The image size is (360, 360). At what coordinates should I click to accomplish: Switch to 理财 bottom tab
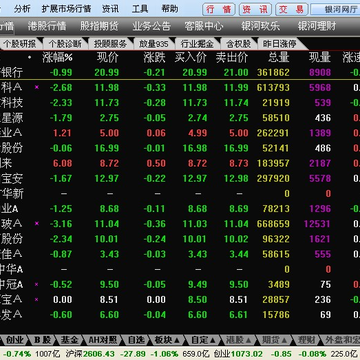coord(306,340)
